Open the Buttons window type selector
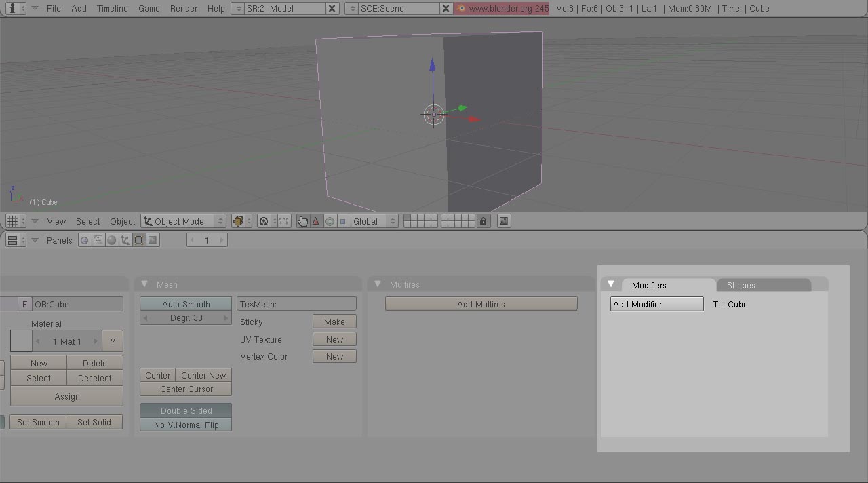868x483 pixels. [x=15, y=240]
